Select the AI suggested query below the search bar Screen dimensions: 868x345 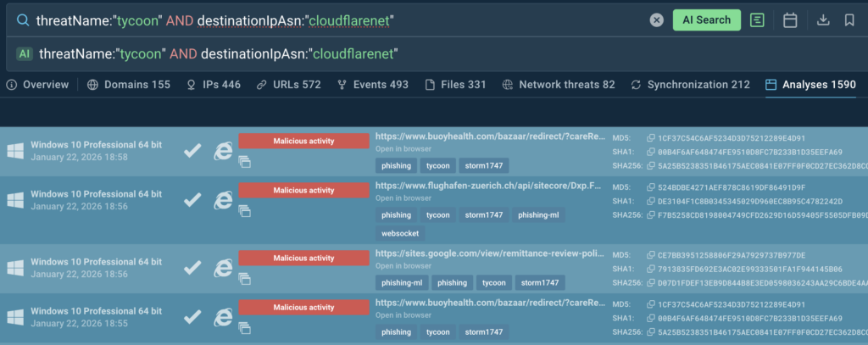pyautogui.click(x=218, y=54)
